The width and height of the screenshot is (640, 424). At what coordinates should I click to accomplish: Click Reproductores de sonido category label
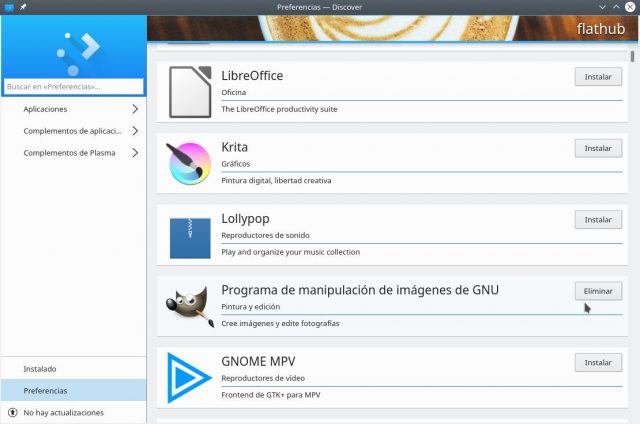(x=265, y=235)
